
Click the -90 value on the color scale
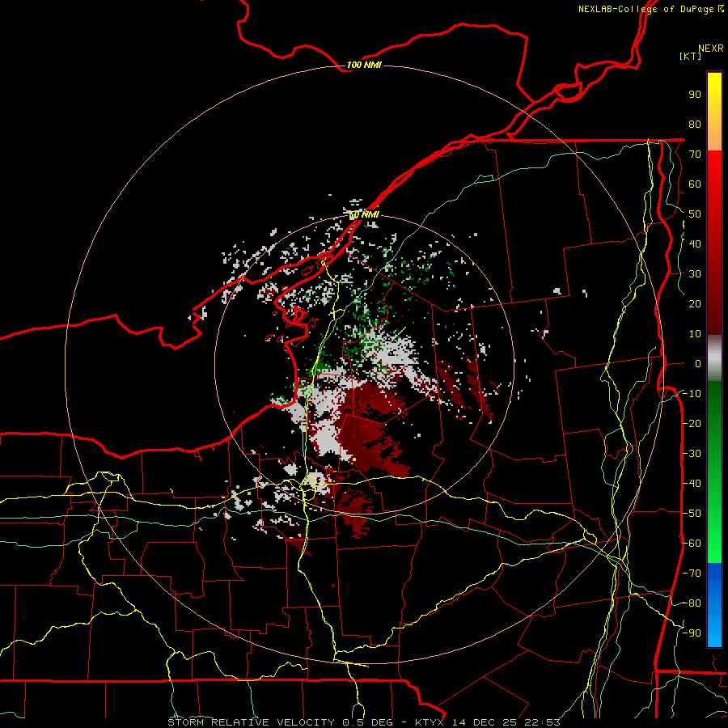(692, 633)
